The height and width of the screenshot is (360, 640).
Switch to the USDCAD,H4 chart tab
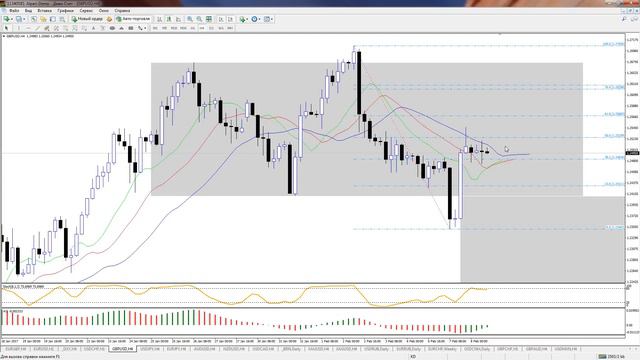tap(263, 349)
